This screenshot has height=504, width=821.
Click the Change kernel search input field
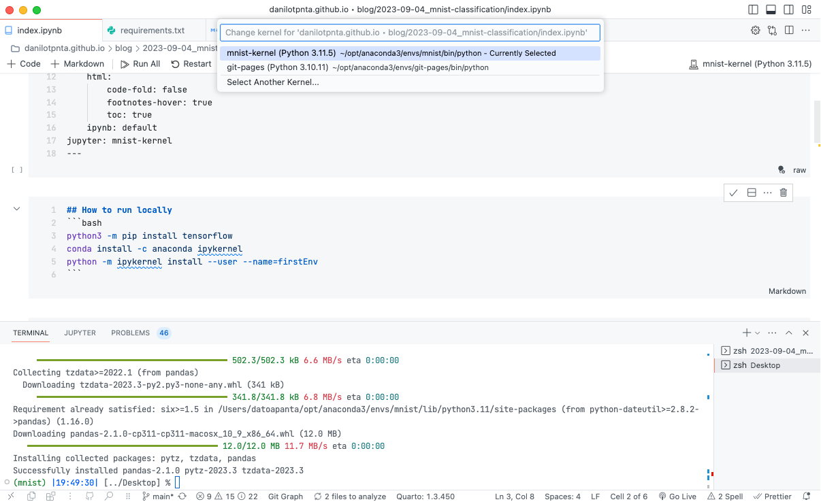click(x=409, y=33)
